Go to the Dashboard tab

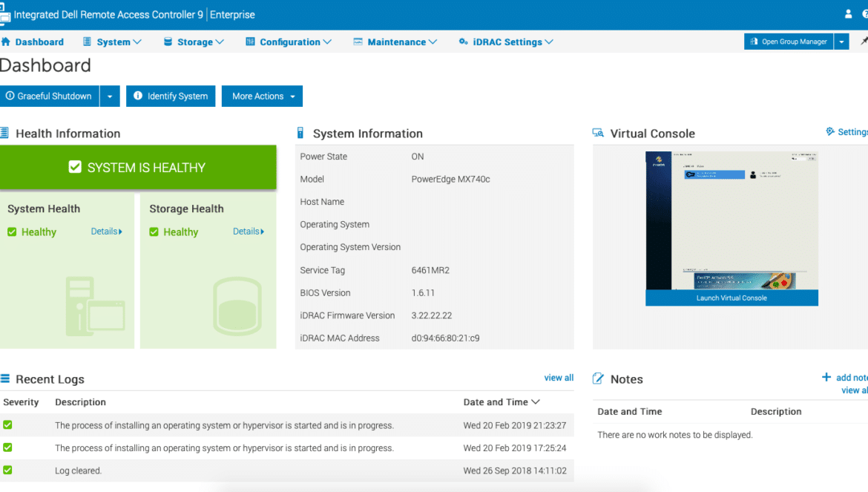pos(33,42)
